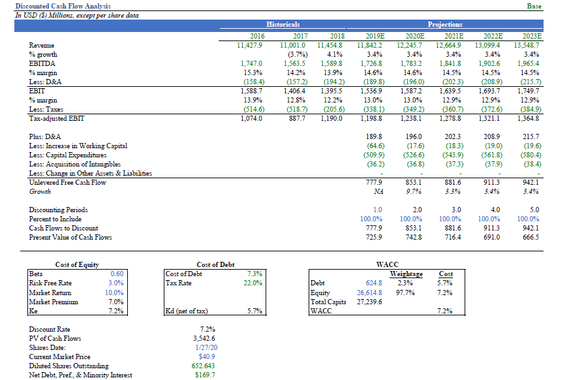Click Total Capital value 27,239.6
569x380 pixels.
(369, 302)
